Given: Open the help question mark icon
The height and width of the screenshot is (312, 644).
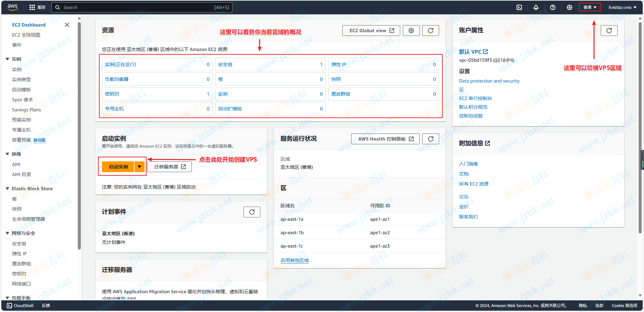Looking at the screenshot, I should pyautogui.click(x=553, y=7).
